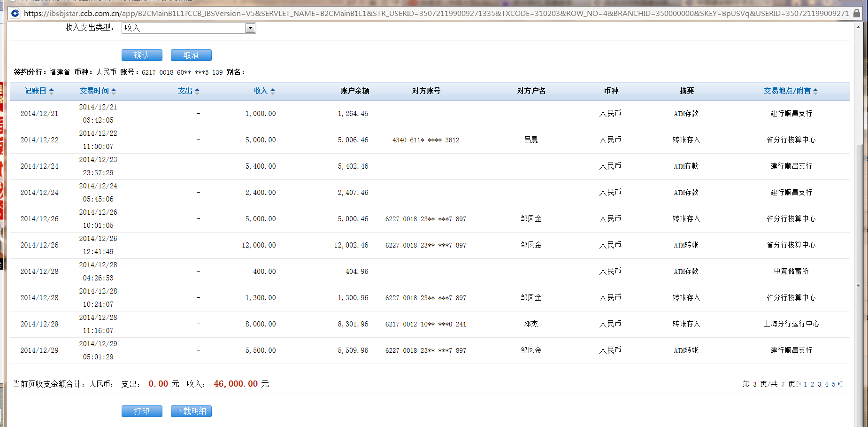The height and width of the screenshot is (427, 868).
Task: Navigate to page 4 in pagination
Action: [x=827, y=384]
